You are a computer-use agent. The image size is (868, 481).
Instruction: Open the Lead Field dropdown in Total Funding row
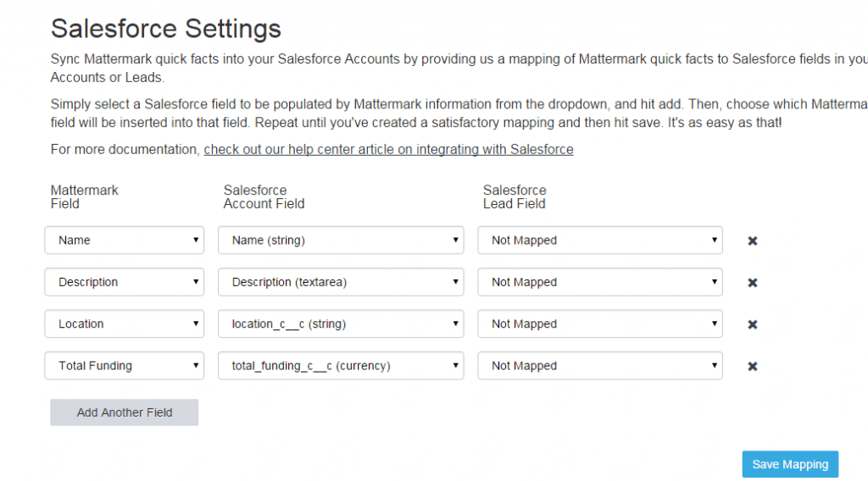point(600,366)
